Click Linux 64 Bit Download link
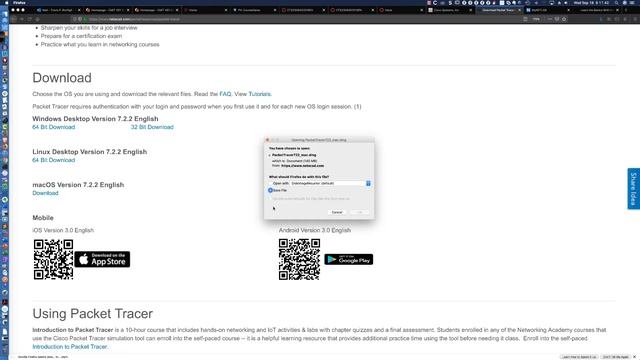The height and width of the screenshot is (360, 640). click(53, 160)
